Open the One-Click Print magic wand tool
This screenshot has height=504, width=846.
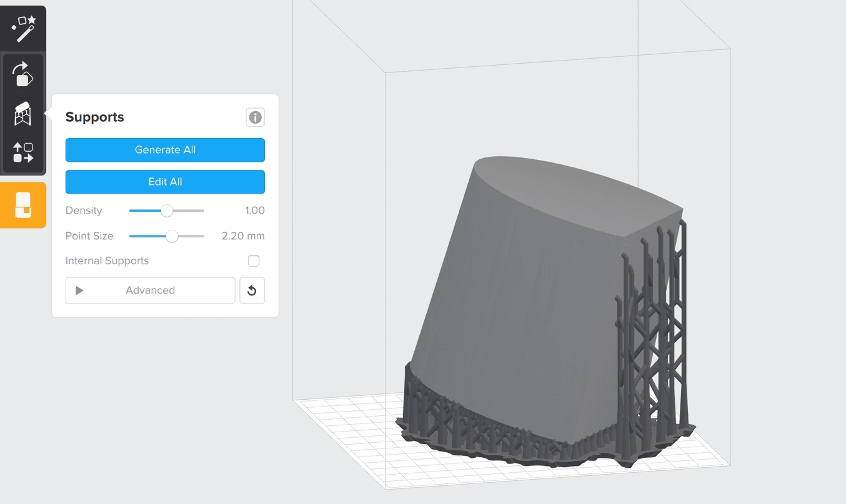click(23, 29)
